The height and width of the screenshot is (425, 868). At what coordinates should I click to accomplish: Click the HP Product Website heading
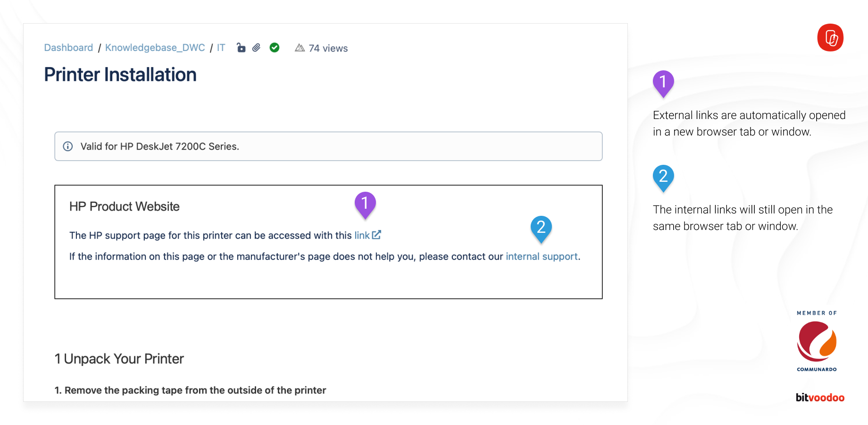click(124, 206)
